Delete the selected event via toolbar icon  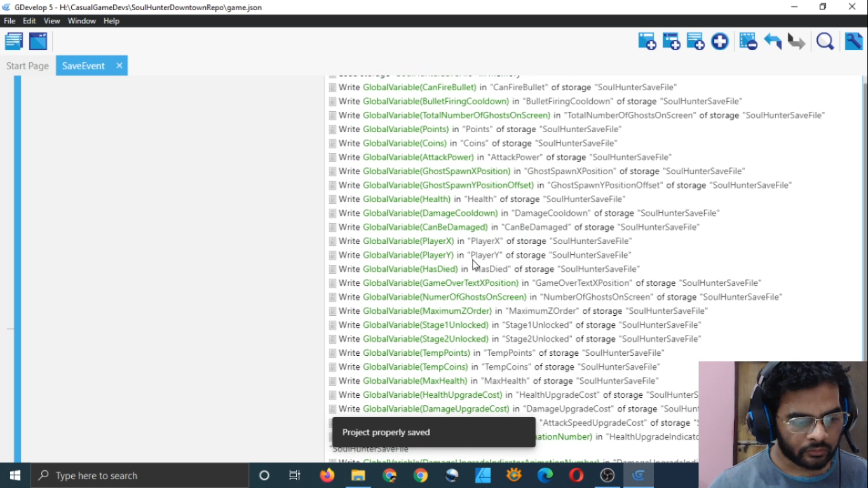tap(748, 41)
